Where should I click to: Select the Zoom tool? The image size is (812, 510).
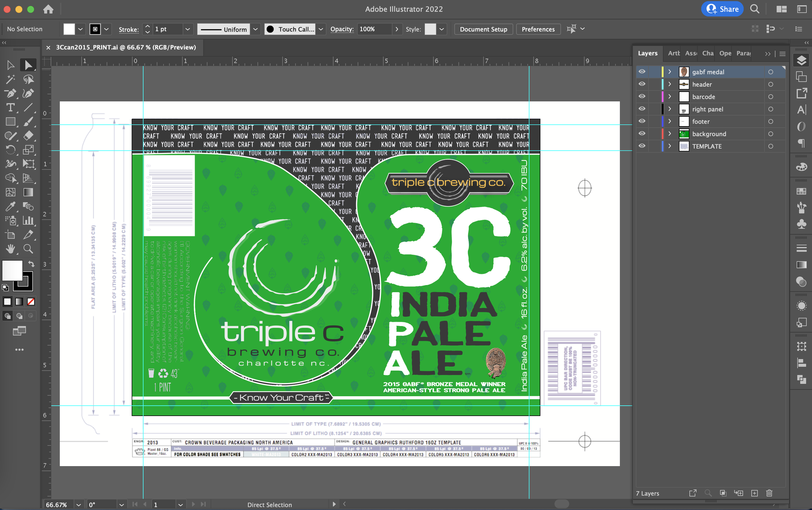pos(28,249)
